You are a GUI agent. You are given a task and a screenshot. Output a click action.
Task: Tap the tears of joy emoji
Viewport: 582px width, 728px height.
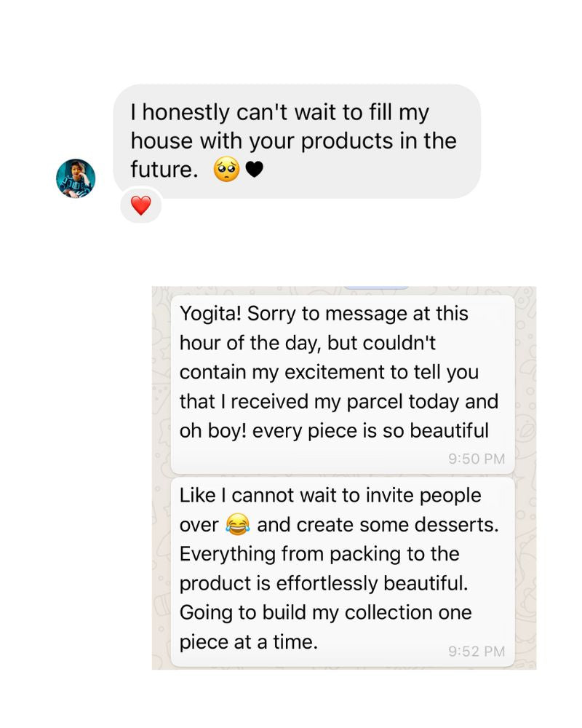click(x=238, y=524)
